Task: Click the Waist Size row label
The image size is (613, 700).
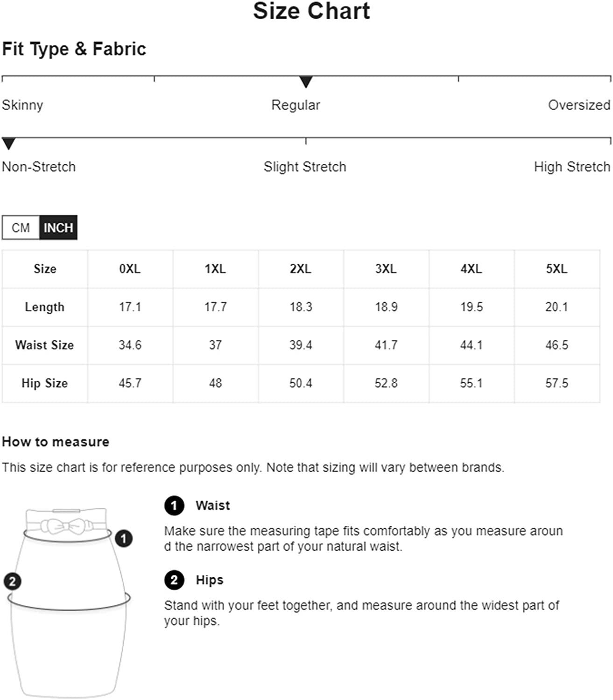Action: coord(44,345)
